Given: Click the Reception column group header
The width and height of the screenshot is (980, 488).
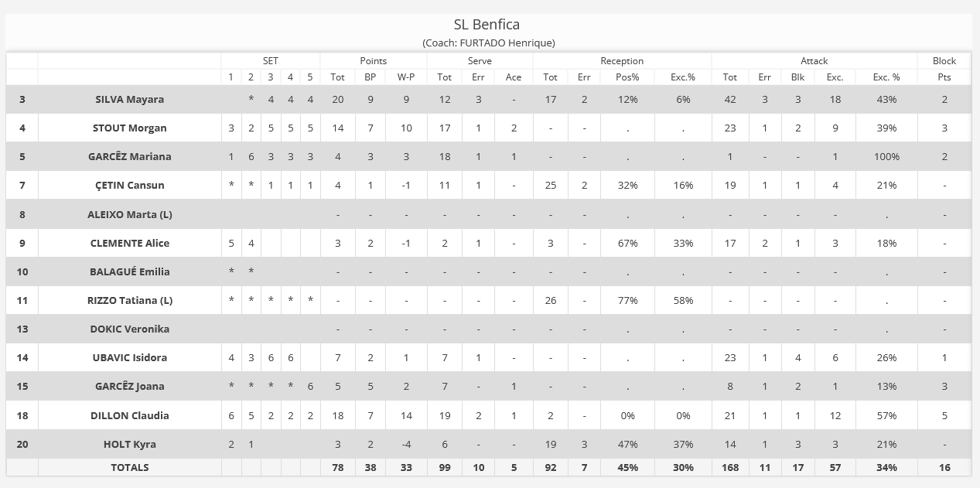Looking at the screenshot, I should 622,61.
